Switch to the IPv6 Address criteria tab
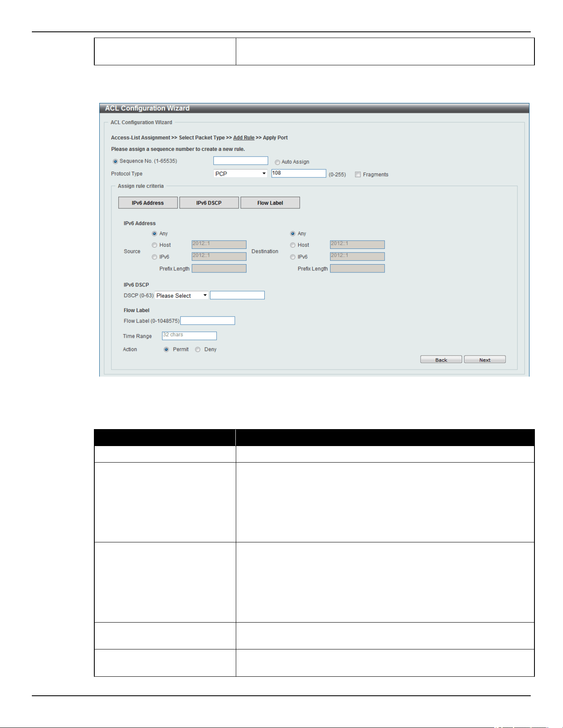The image size is (563, 728). point(148,203)
